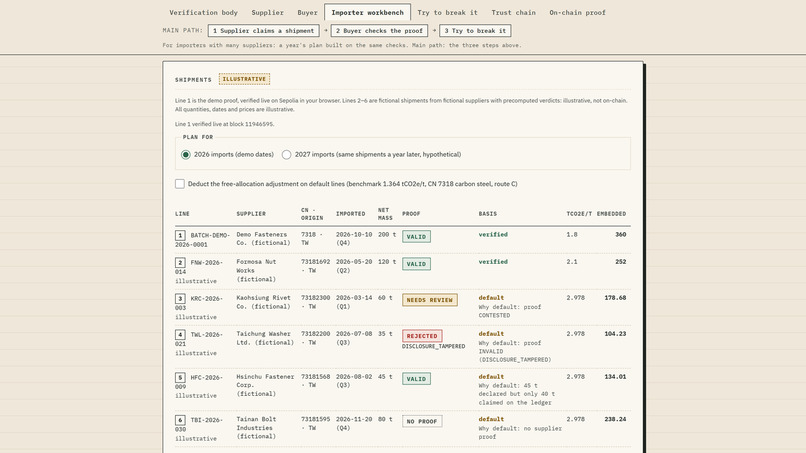Click line number 2 box for FNW-2026-014
This screenshot has height=453, width=806.
click(x=180, y=263)
